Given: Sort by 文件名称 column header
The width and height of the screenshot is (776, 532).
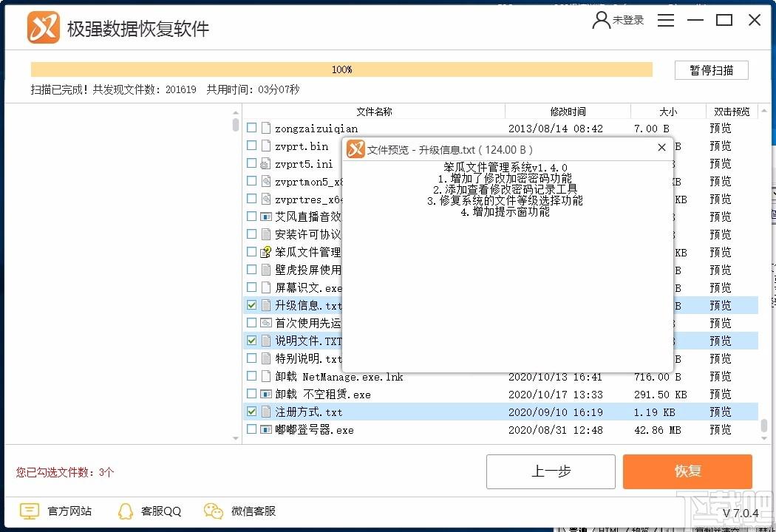Looking at the screenshot, I should pyautogui.click(x=374, y=112).
